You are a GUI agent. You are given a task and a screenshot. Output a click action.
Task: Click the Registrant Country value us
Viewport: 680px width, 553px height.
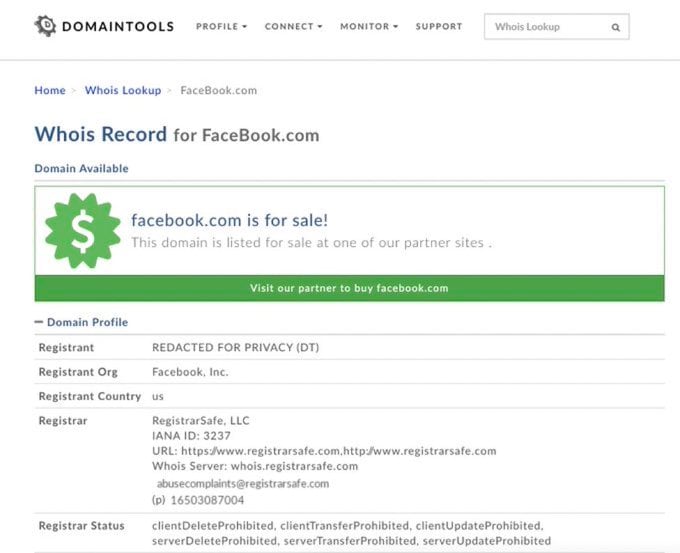click(x=158, y=396)
